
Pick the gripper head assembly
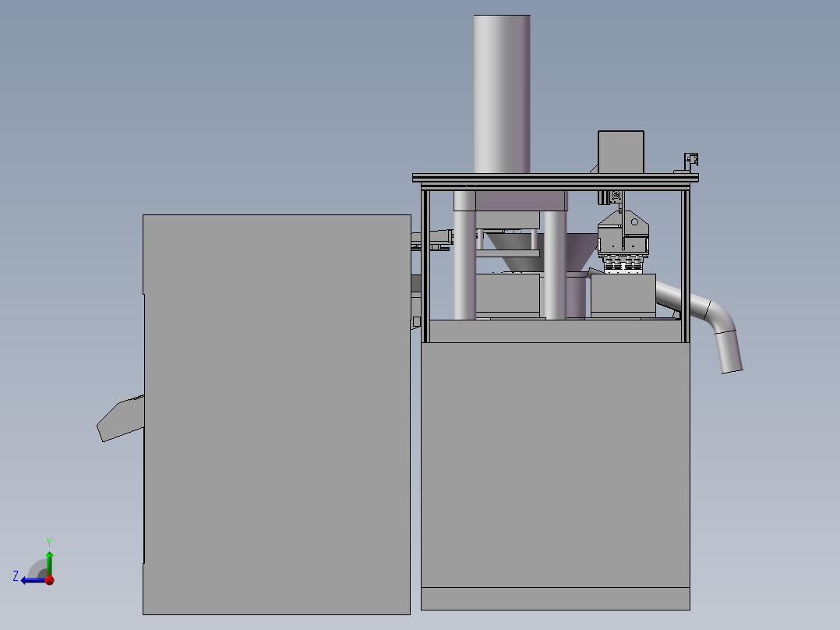click(623, 240)
